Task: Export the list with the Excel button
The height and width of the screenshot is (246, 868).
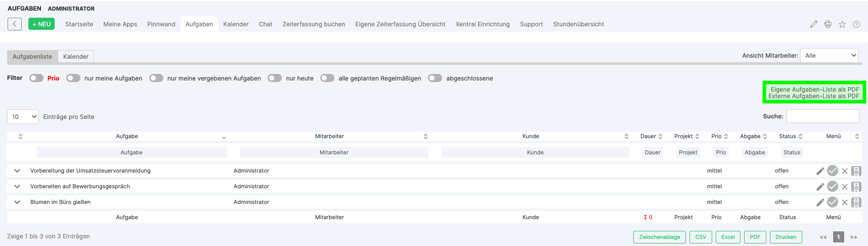Action: 728,237
